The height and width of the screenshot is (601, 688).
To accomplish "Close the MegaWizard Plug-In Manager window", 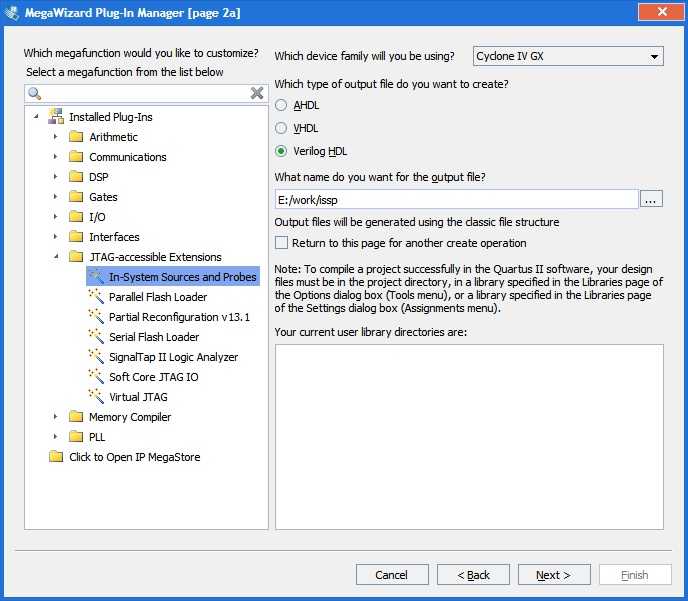I will click(x=661, y=12).
